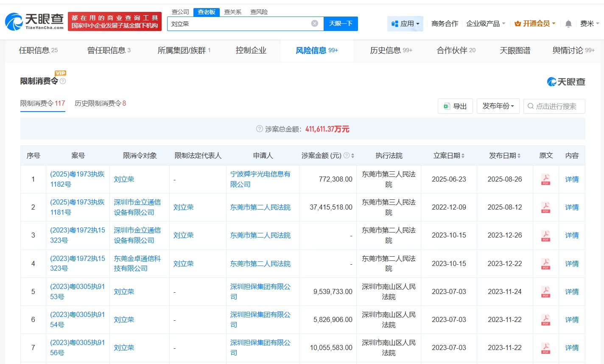Sort by 发布日期 column arrows

pyautogui.click(x=519, y=156)
